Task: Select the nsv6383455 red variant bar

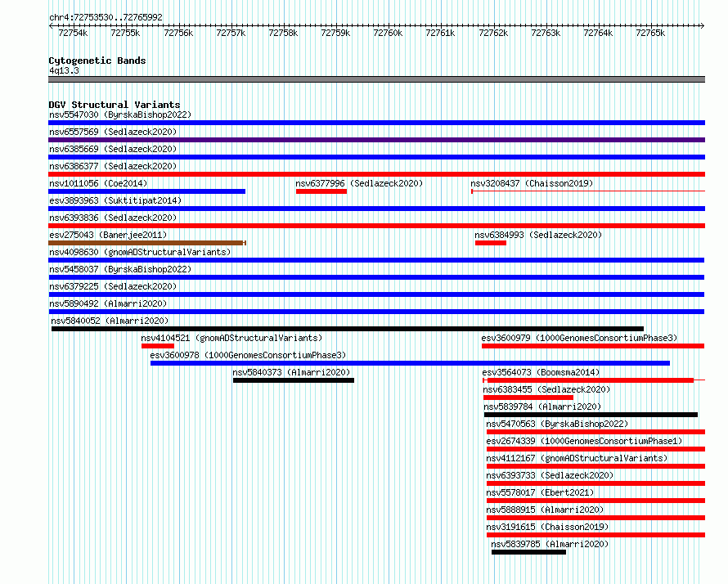Action: pos(528,398)
